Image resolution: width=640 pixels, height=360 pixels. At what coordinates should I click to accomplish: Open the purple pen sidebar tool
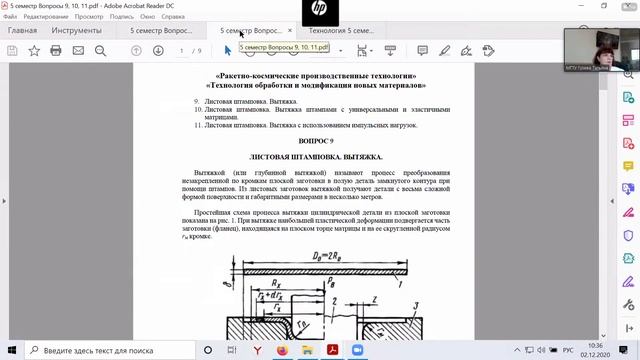pos(628,282)
